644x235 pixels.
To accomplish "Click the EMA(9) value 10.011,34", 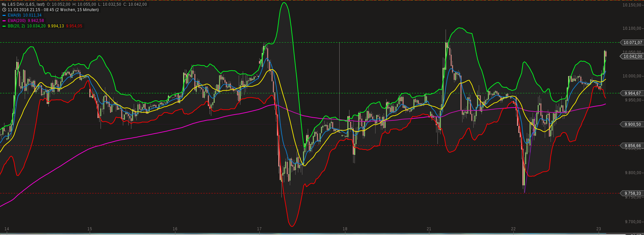I will 32,15.
